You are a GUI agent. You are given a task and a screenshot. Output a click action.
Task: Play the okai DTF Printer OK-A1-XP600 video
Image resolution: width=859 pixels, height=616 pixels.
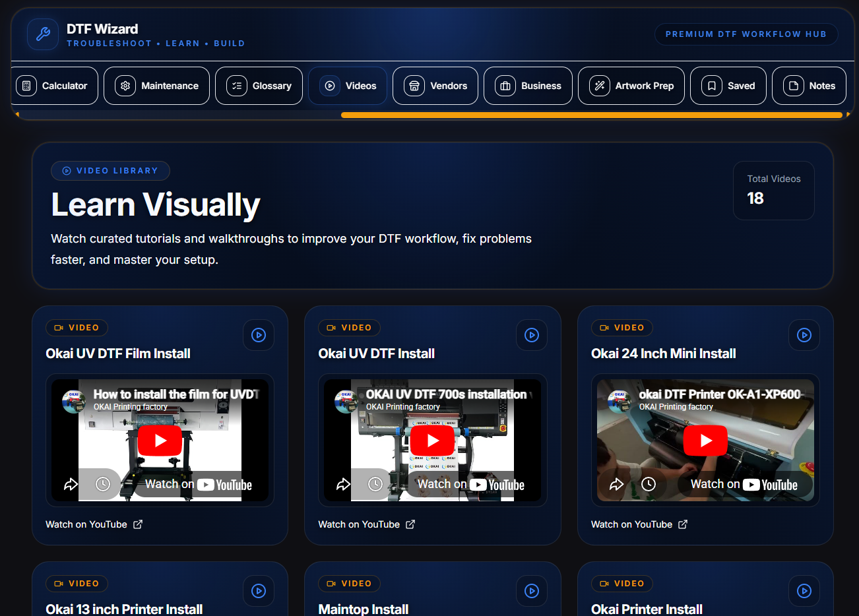(x=705, y=441)
